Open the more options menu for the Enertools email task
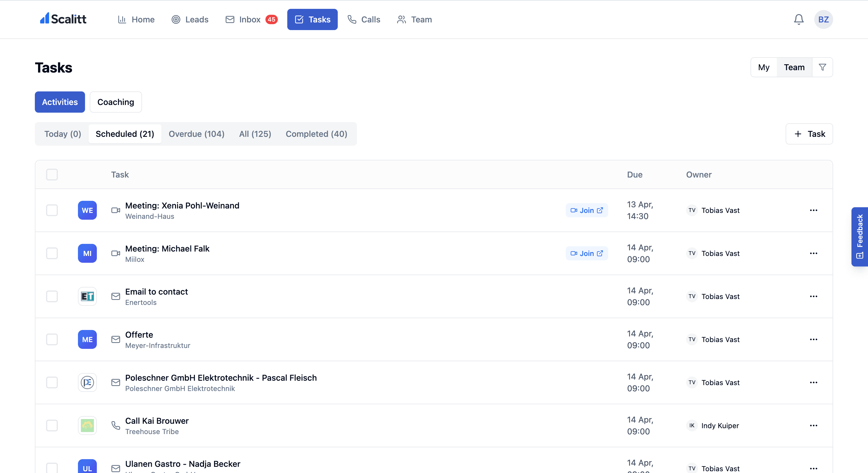This screenshot has width=868, height=473. pyautogui.click(x=814, y=296)
